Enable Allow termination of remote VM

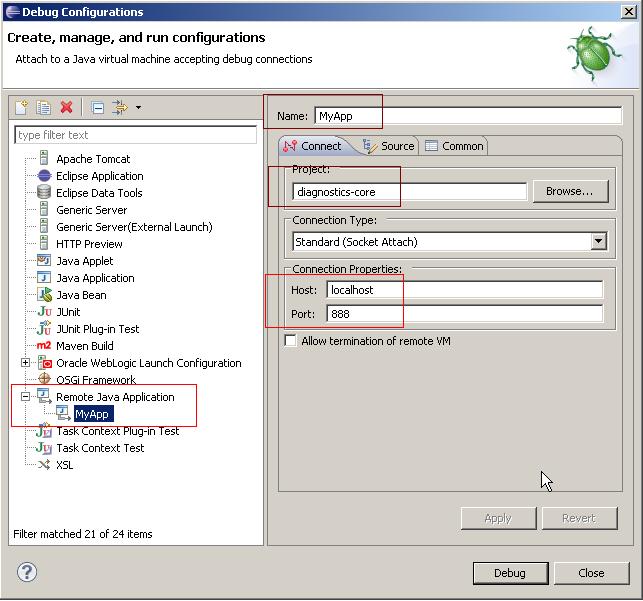(x=291, y=341)
